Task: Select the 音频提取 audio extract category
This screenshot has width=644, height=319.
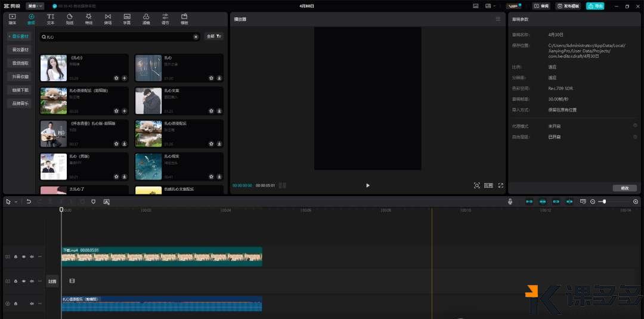Action: tap(19, 63)
